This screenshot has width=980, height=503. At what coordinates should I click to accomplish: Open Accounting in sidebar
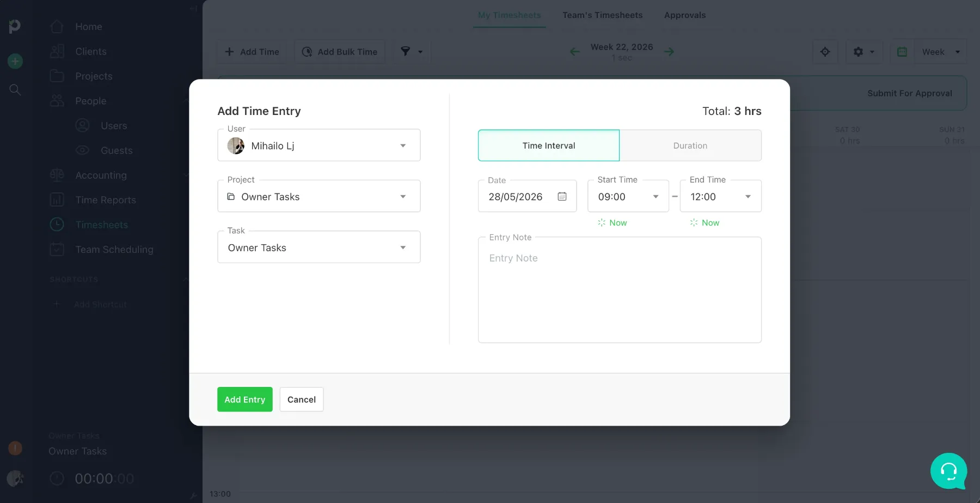(101, 175)
